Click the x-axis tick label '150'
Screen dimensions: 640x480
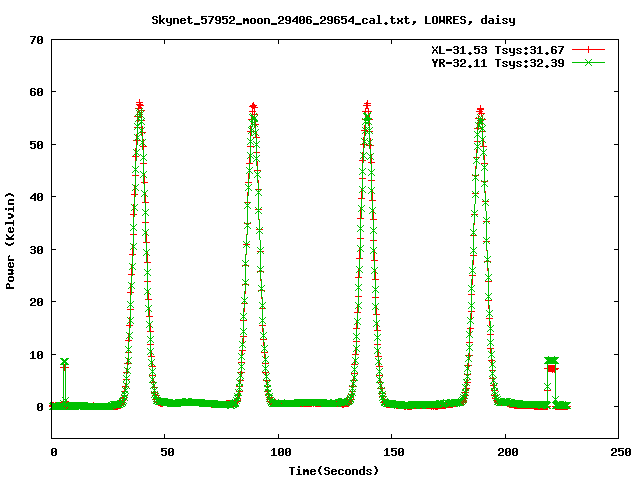pyautogui.click(x=394, y=452)
